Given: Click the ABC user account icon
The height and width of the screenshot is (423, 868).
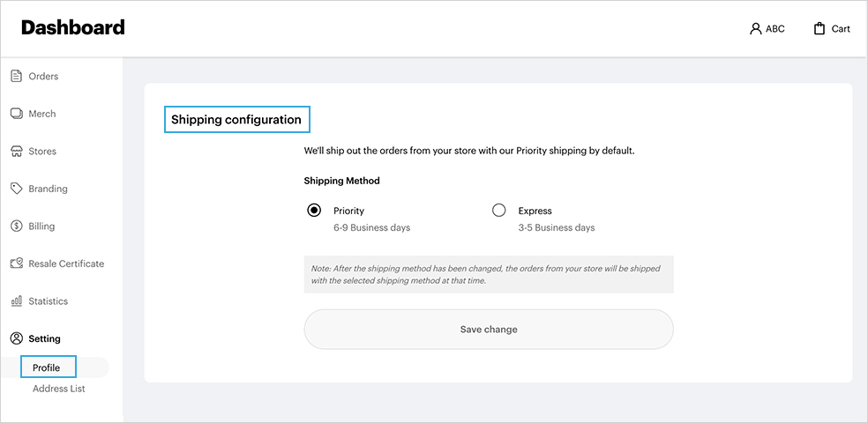Looking at the screenshot, I should tap(755, 29).
